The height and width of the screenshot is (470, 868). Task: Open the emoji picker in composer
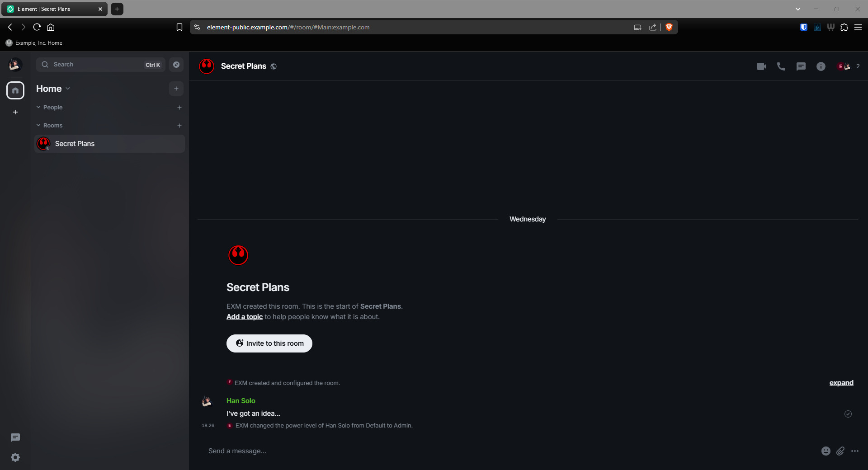pyautogui.click(x=826, y=451)
